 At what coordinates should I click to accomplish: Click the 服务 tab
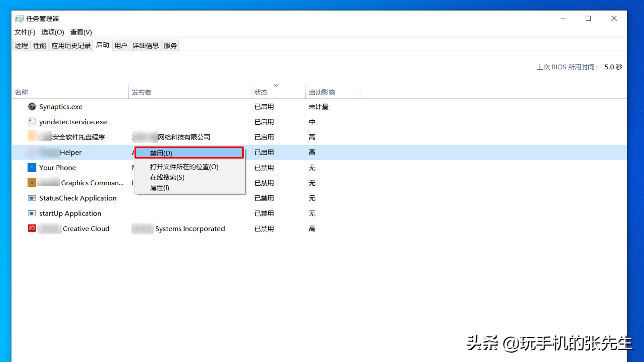pyautogui.click(x=172, y=45)
